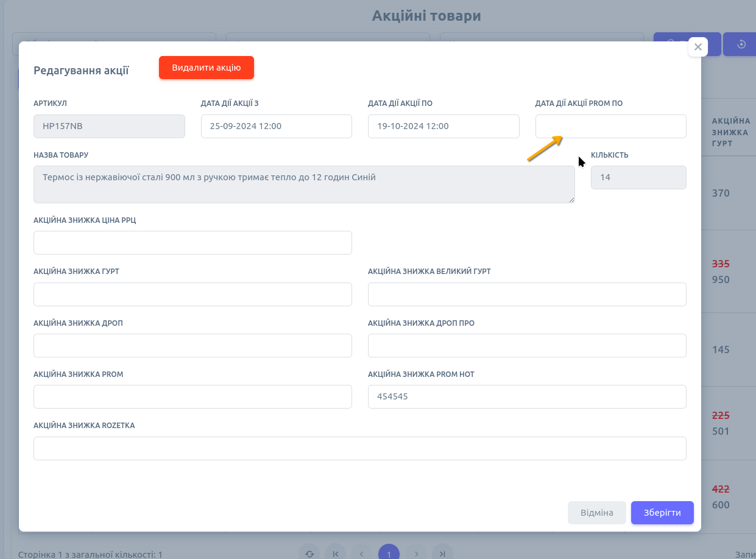756x559 pixels.
Task: Click the red Видалити акцію button
Action: point(206,68)
